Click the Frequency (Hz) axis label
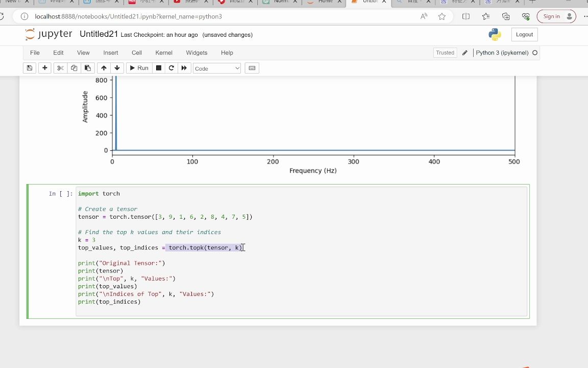The image size is (588, 368). point(313,171)
